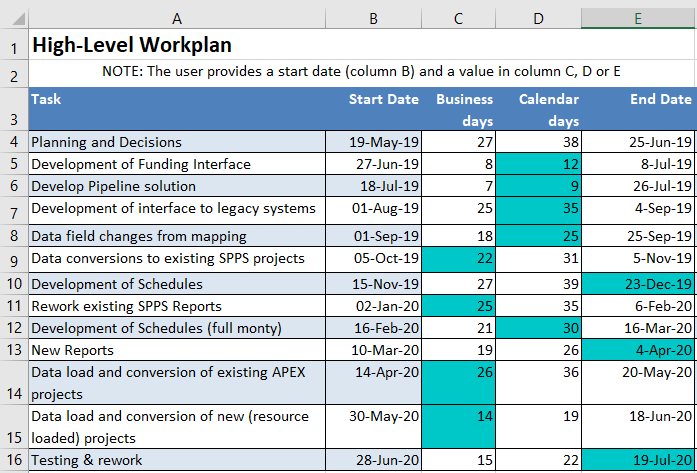Click start date 27-Jun-19 cell

[374, 164]
